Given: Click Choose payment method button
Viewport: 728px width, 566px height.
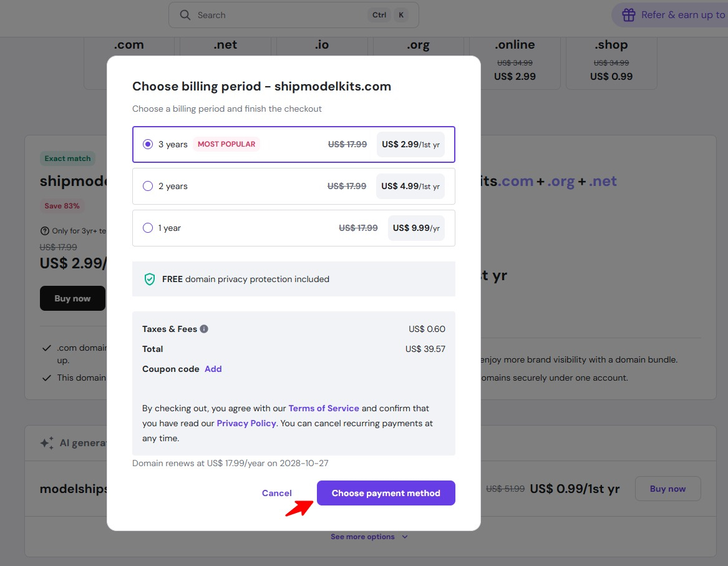Looking at the screenshot, I should (x=386, y=493).
